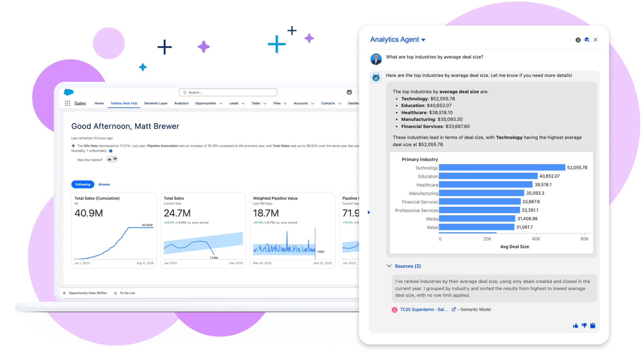644x362 pixels.
Task: Click the Salesforce cloud logo
Action: (69, 92)
